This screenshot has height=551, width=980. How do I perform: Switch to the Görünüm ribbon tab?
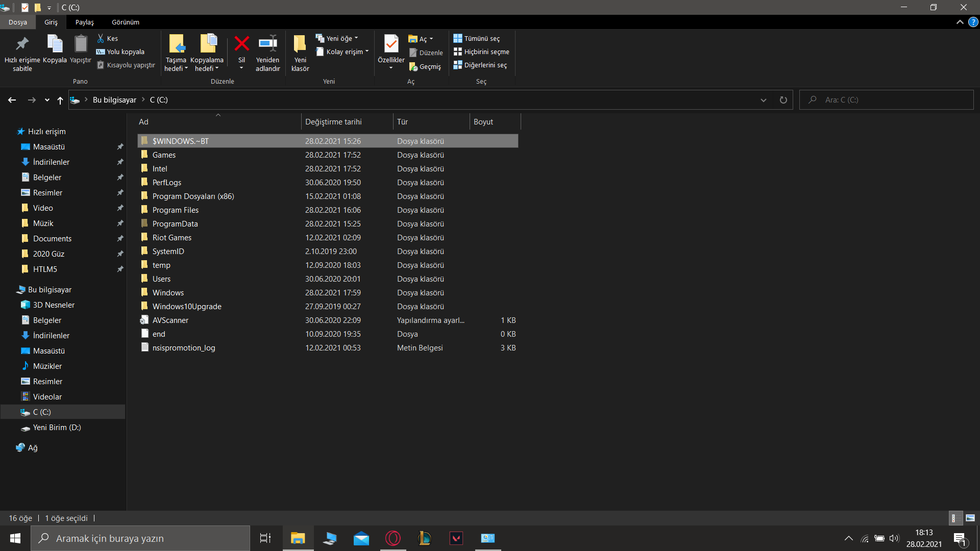pyautogui.click(x=126, y=22)
